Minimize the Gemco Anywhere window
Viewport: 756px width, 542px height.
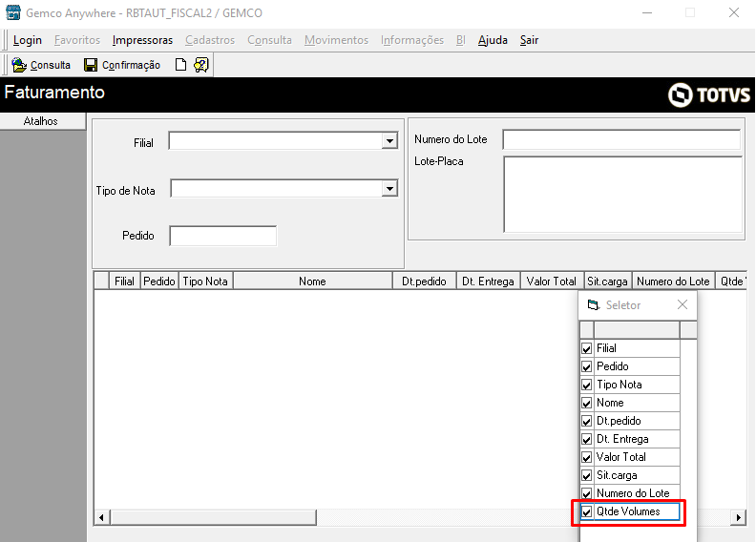coord(647,13)
